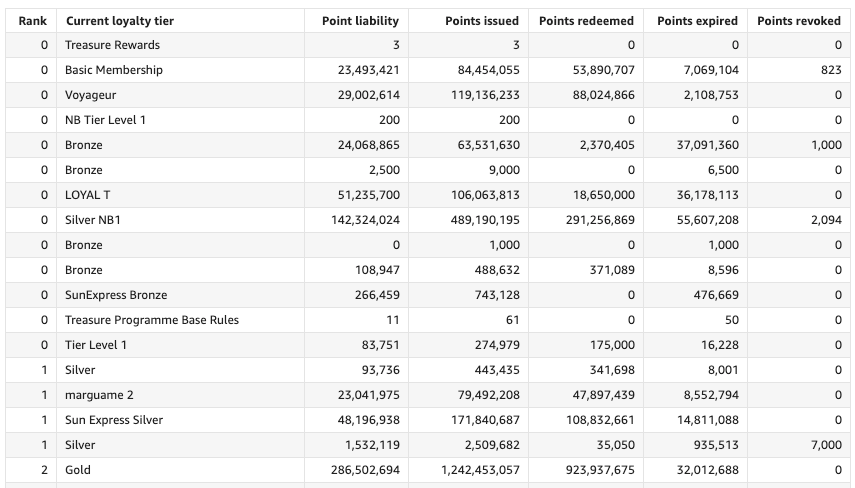Click the Points revoked column header
855x488 pixels.
click(799, 21)
